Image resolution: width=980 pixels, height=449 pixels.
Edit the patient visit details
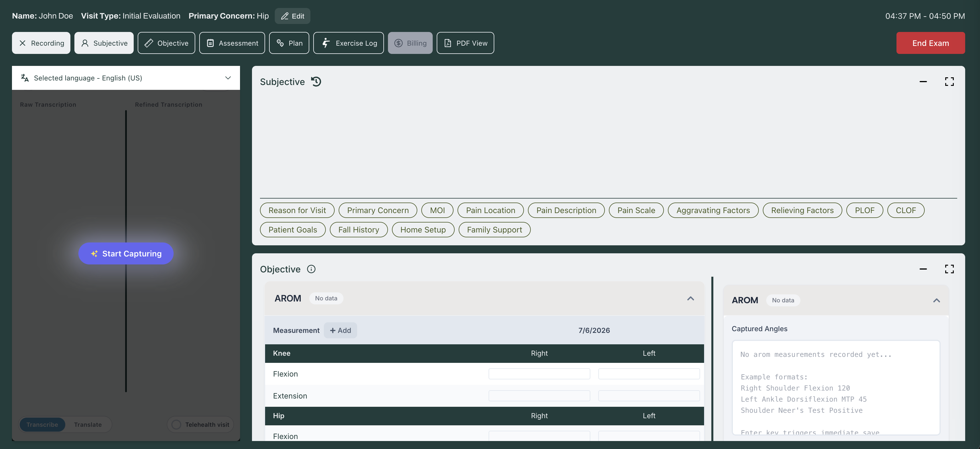coord(292,16)
